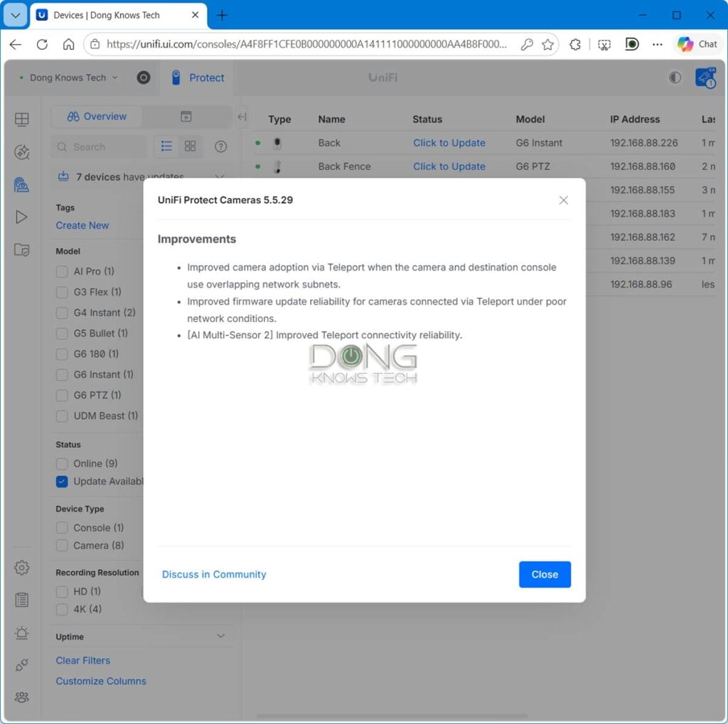Open the Protect devices icon in sidebar

(22, 185)
